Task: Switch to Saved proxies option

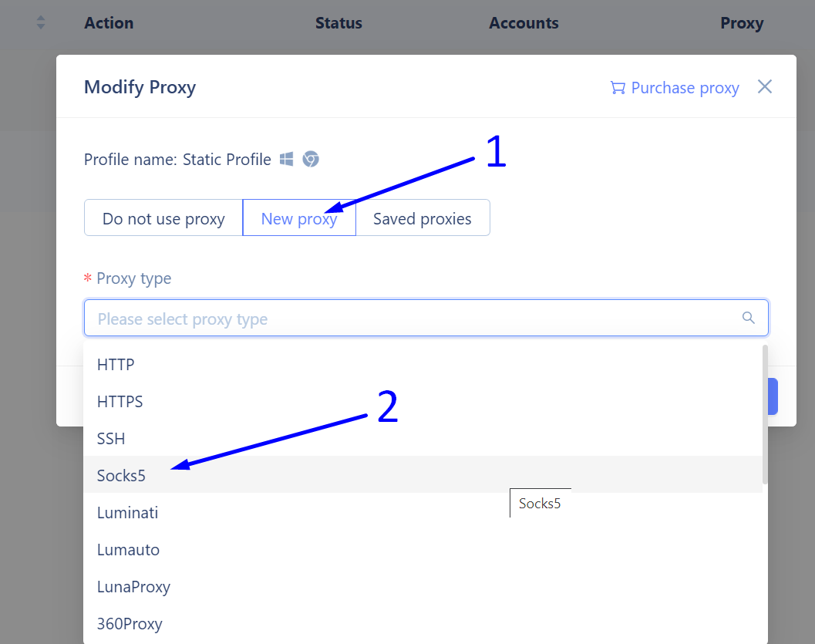Action: coord(423,217)
